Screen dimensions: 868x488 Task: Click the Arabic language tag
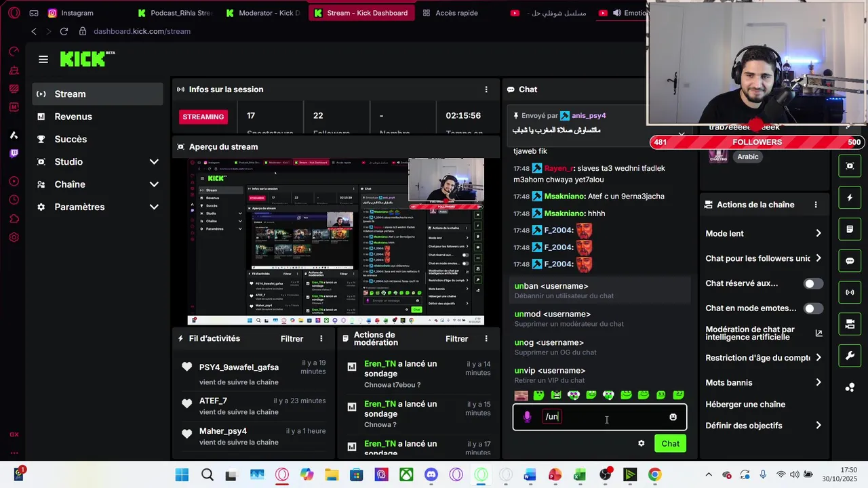click(748, 157)
